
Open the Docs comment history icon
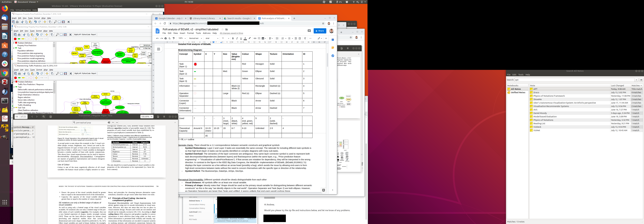(309, 31)
